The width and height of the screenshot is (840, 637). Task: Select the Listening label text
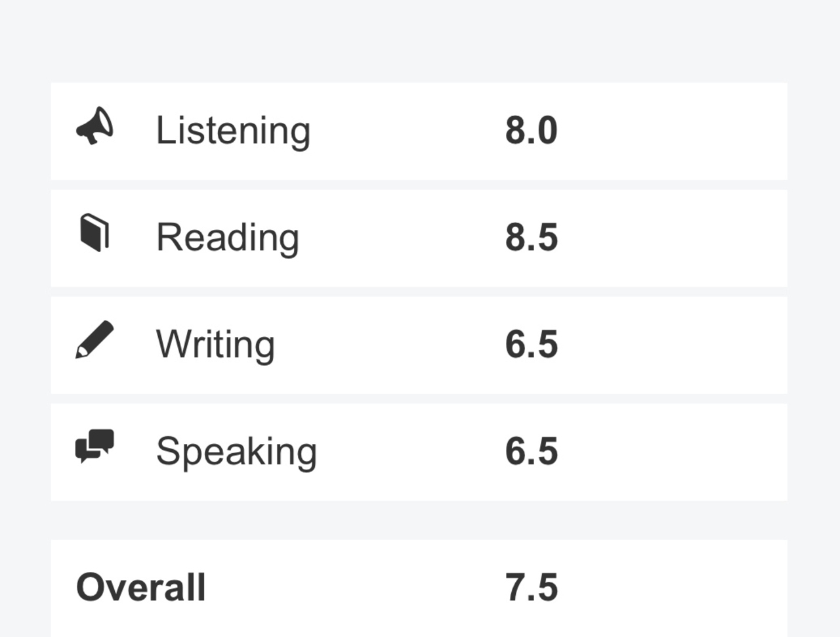pos(233,131)
